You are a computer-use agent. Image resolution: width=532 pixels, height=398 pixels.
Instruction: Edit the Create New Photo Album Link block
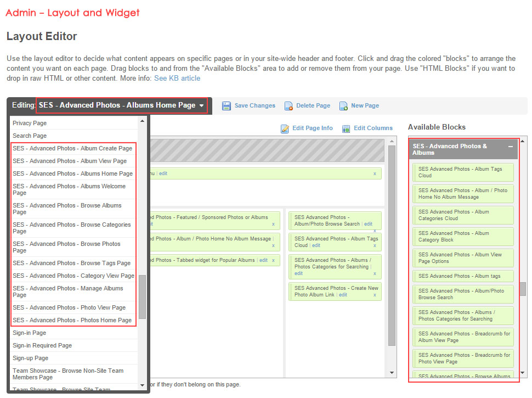pos(343,295)
